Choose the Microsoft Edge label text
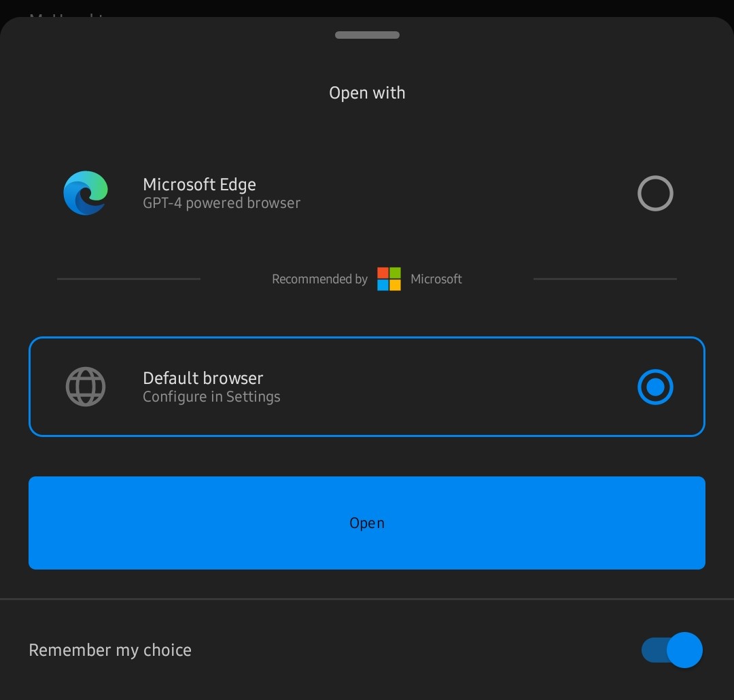This screenshot has height=700, width=734. tap(199, 184)
